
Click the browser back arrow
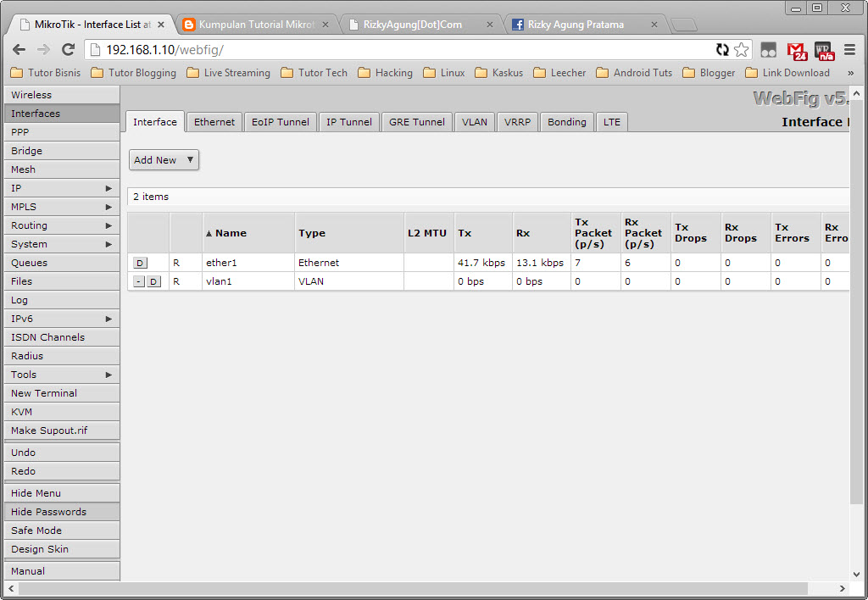pyautogui.click(x=19, y=50)
